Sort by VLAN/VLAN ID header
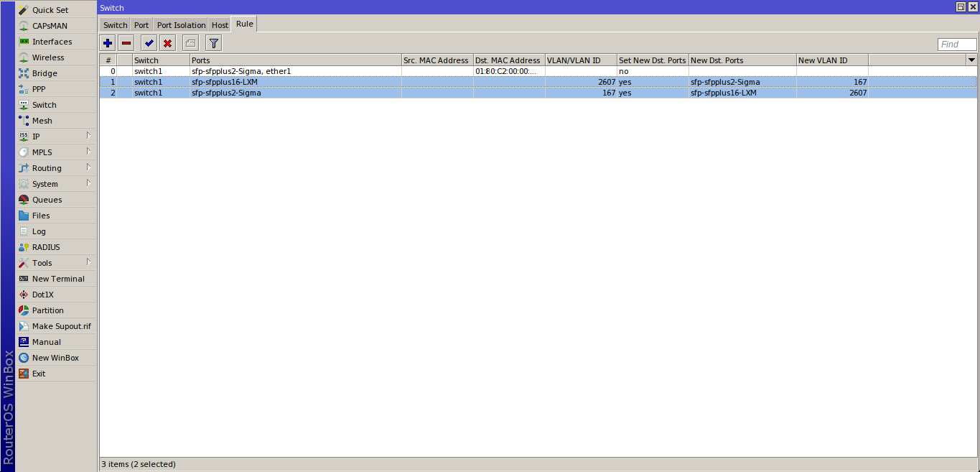Viewport: 980px width, 472px height. pos(581,60)
